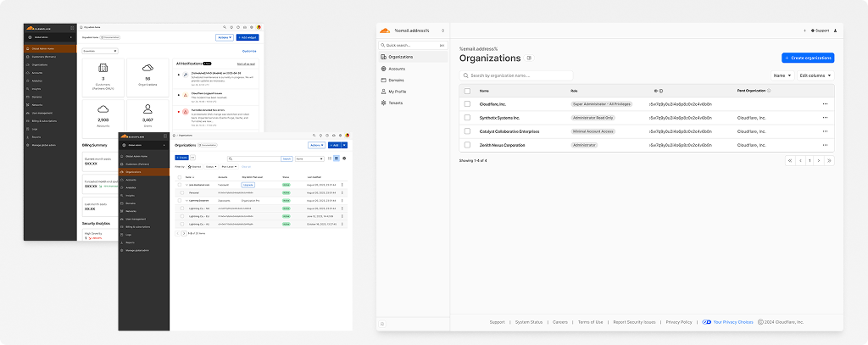Screen dimensions: 868x345
Task: Open Customers (Partners) in back-left window sidebar
Action: [x=50, y=57]
